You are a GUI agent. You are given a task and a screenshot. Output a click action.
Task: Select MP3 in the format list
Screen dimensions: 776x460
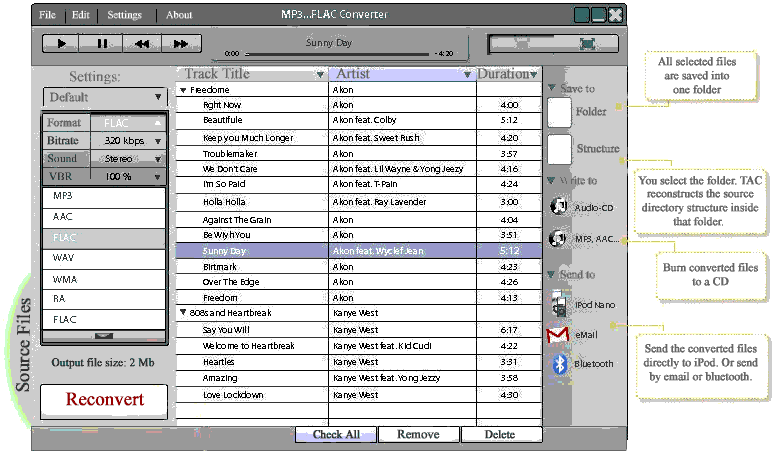(104, 196)
